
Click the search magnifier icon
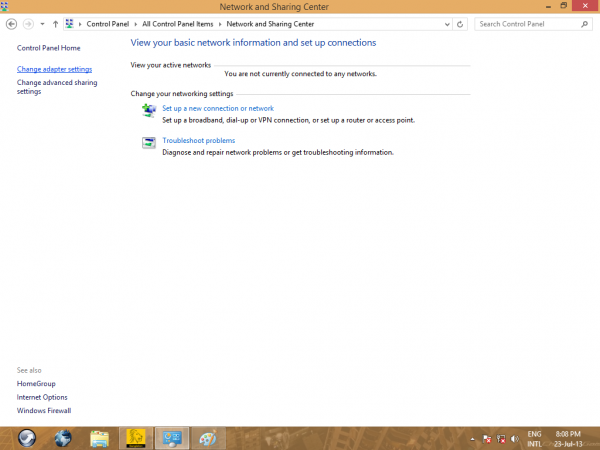[584, 24]
